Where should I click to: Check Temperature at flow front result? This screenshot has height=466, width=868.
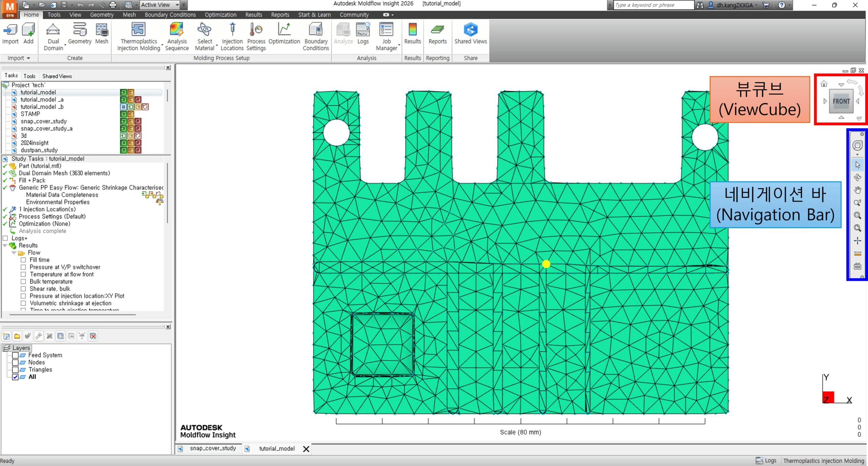(23, 274)
